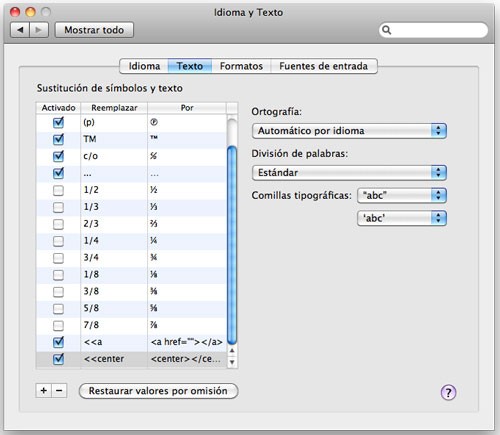Click the "(p)" replace cell
This screenshot has height=435, width=500.
(x=114, y=122)
